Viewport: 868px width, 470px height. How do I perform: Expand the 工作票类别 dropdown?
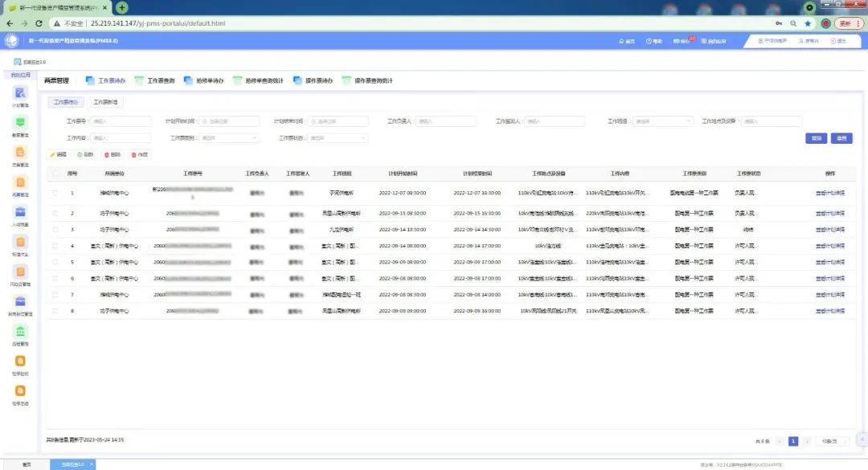[229, 138]
